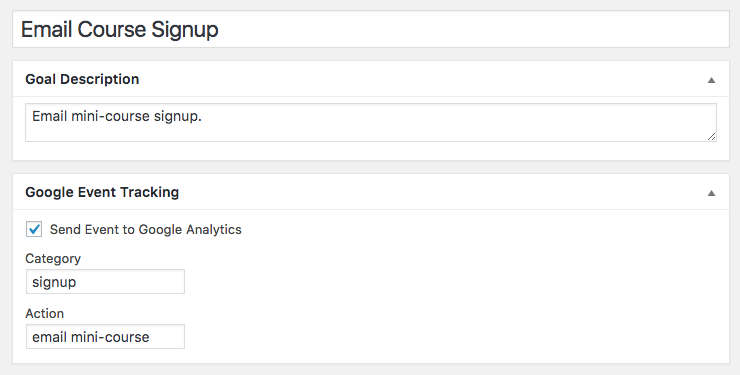Click the blue checkmark icon

click(x=34, y=229)
